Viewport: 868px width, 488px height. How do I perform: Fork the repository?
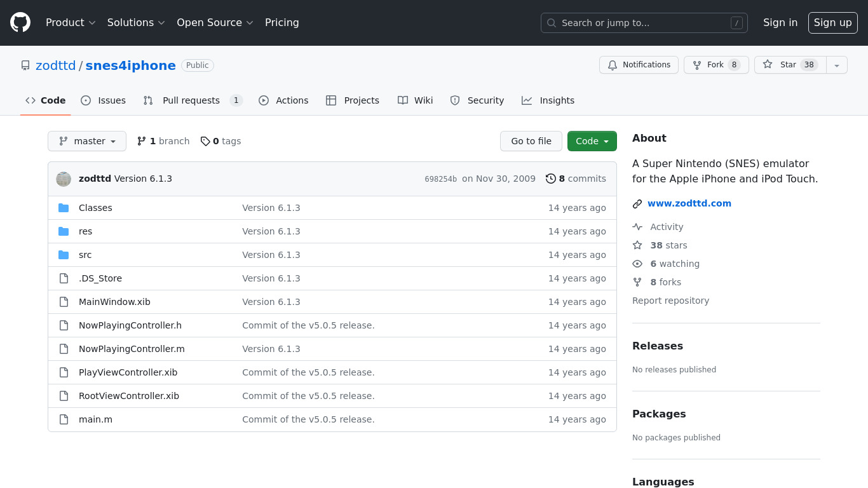pos(716,65)
